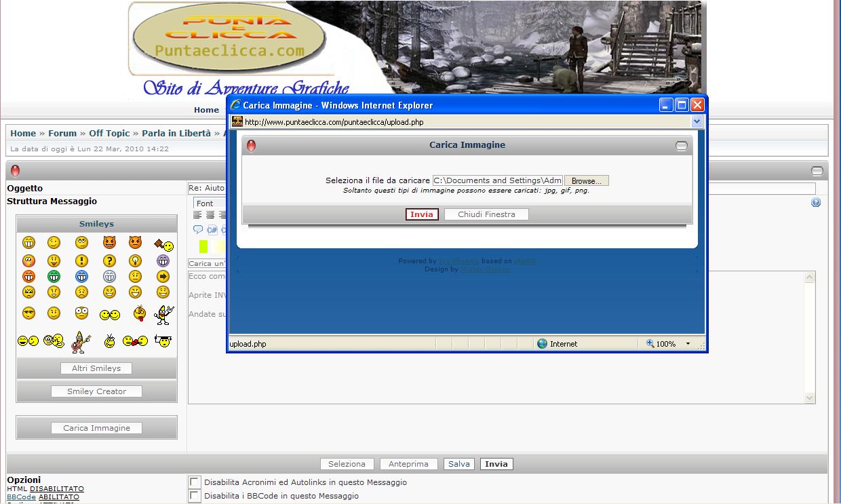Viewport: 841px width, 504px height.
Task: Insert the guitar-playing banana smiley
Action: (x=81, y=341)
